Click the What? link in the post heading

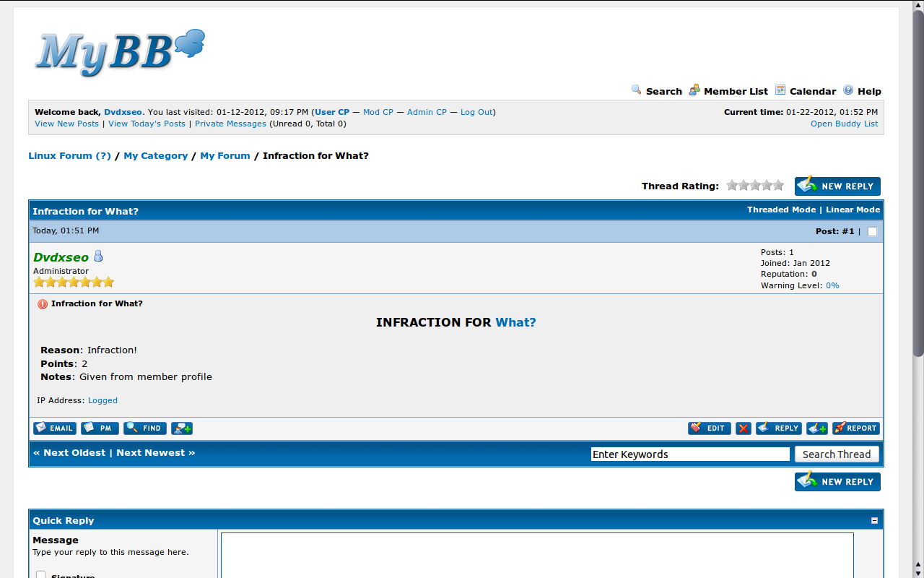pos(515,322)
